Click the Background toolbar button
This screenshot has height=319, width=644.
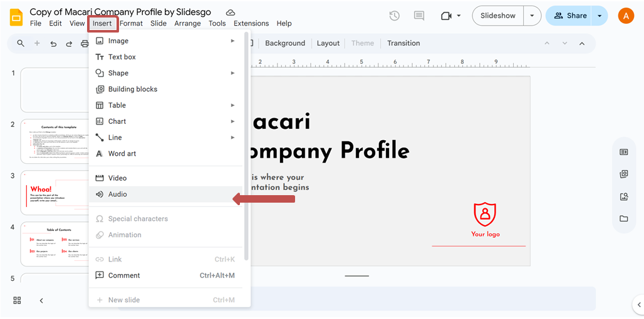point(285,43)
